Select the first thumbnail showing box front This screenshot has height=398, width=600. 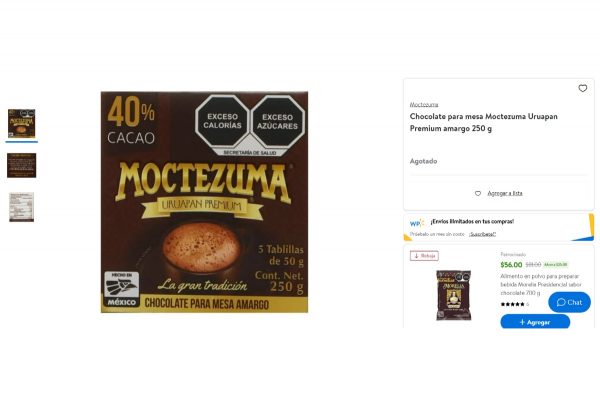(21, 124)
